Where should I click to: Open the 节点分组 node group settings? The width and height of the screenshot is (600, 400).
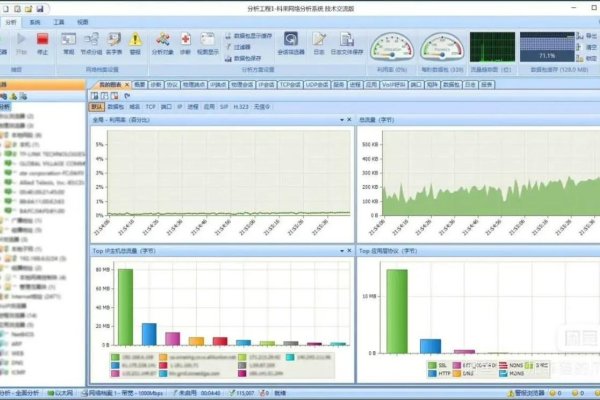pyautogui.click(x=91, y=44)
